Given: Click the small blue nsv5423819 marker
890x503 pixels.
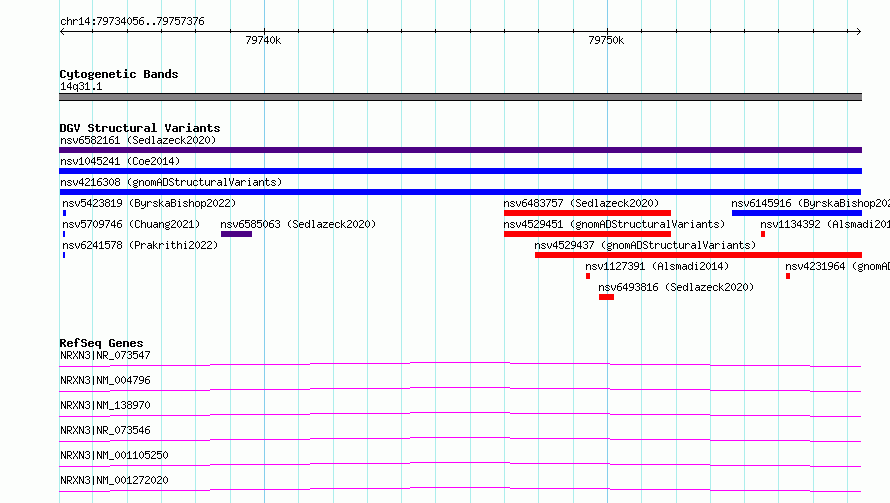Looking at the screenshot, I should tap(64, 213).
